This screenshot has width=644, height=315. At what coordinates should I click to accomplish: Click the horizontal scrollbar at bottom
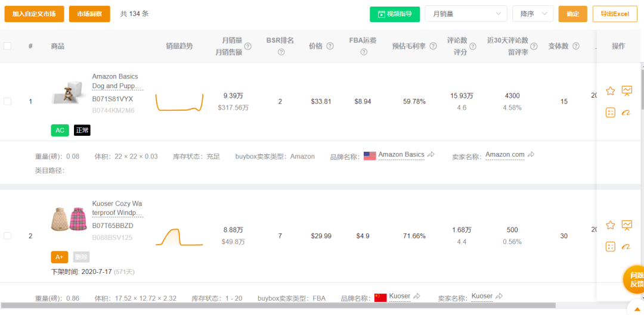point(278,305)
